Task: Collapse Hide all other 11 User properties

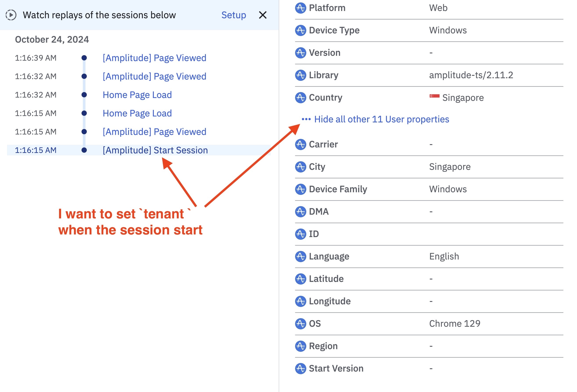Action: (381, 119)
